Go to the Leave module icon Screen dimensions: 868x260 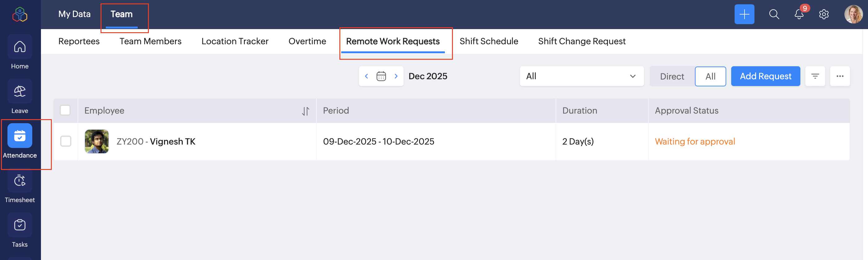tap(20, 92)
